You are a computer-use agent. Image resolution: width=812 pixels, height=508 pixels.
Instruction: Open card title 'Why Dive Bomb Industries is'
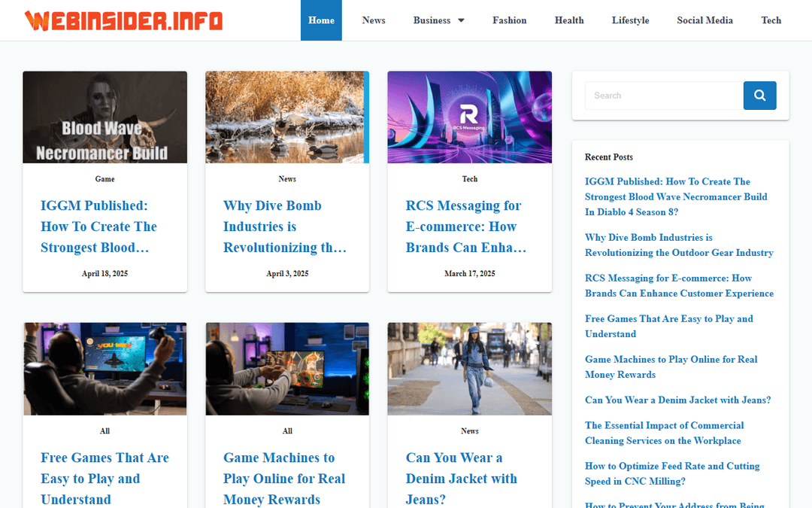click(x=285, y=227)
